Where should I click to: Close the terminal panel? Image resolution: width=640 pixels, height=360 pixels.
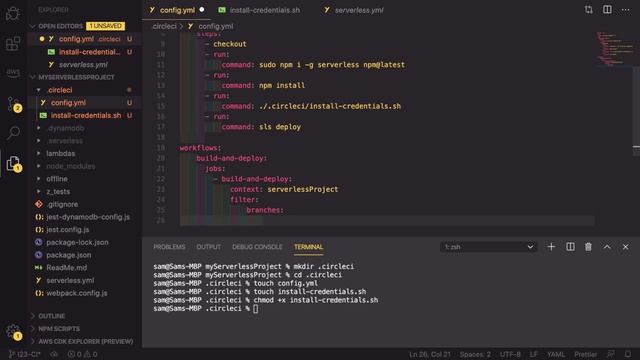pyautogui.click(x=625, y=247)
